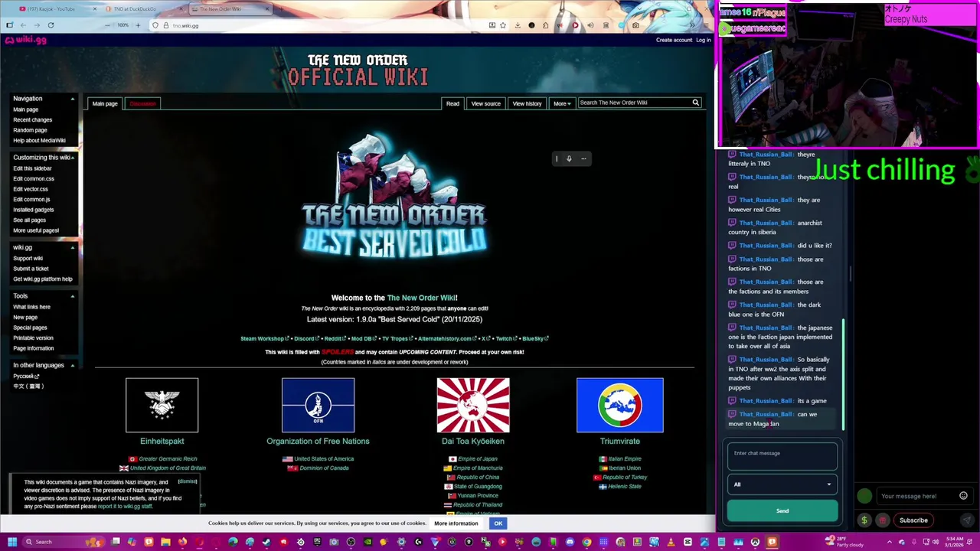980x551 pixels.
Task: Select the Main page tab
Action: [105, 103]
